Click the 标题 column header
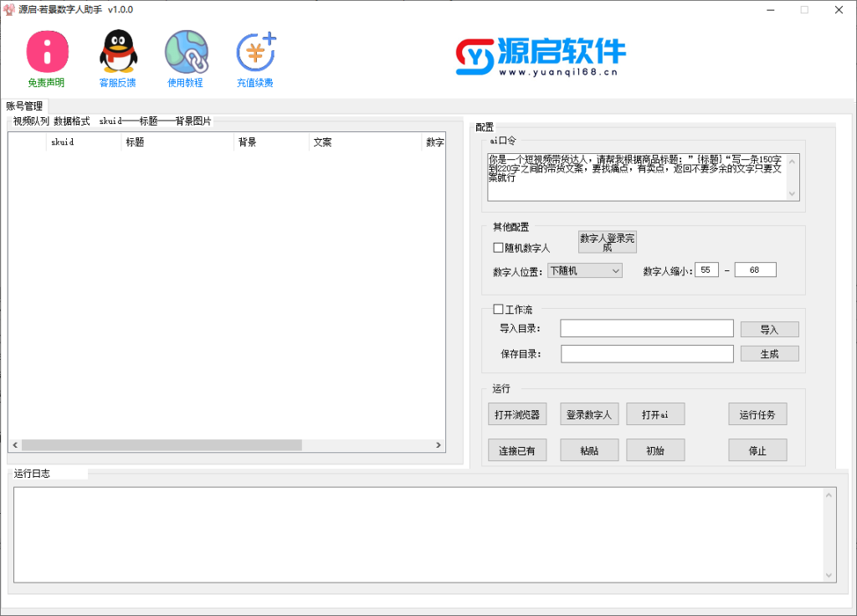857x616 pixels. click(x=177, y=142)
